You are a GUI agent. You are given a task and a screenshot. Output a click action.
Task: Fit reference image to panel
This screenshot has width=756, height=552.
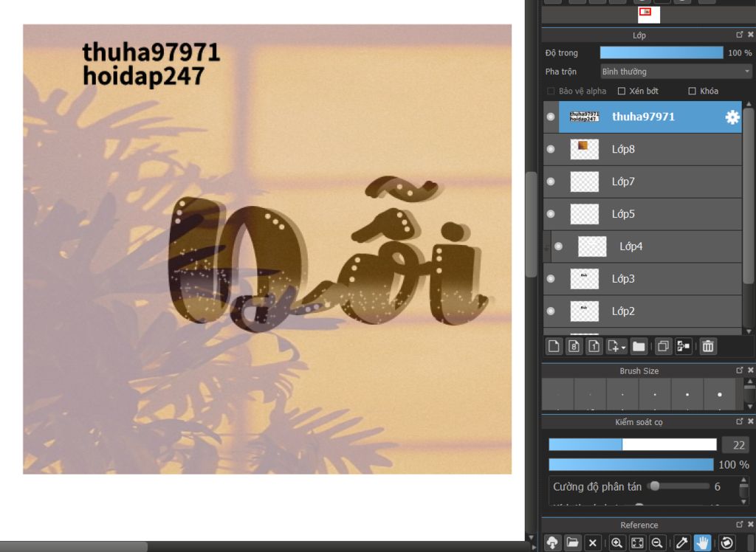pos(637,543)
